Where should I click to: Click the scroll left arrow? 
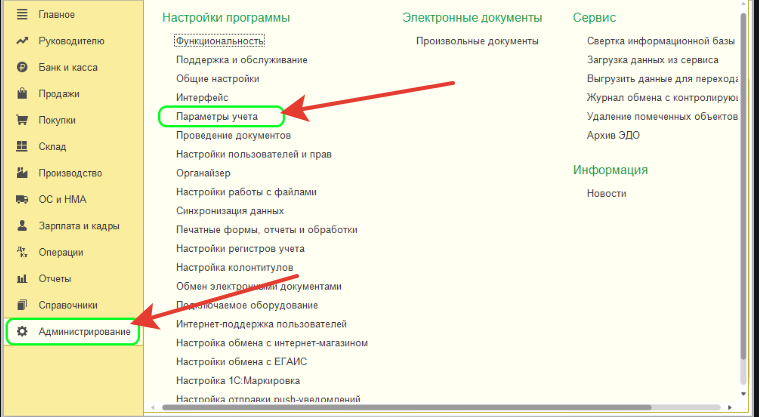153,408
